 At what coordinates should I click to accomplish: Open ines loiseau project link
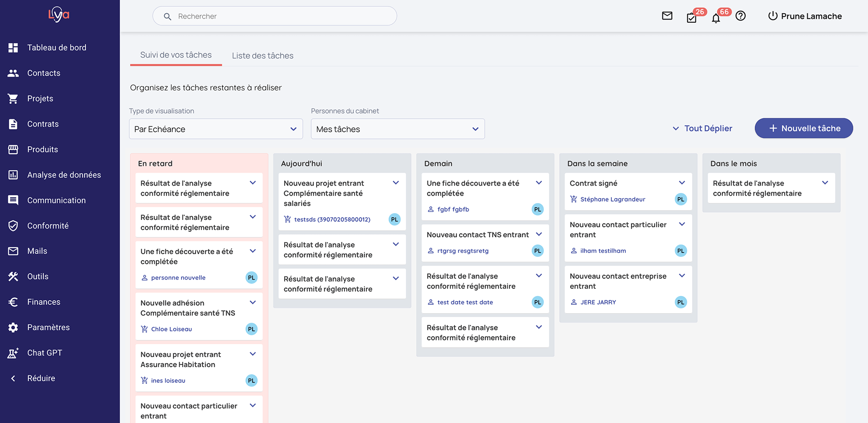coord(168,381)
